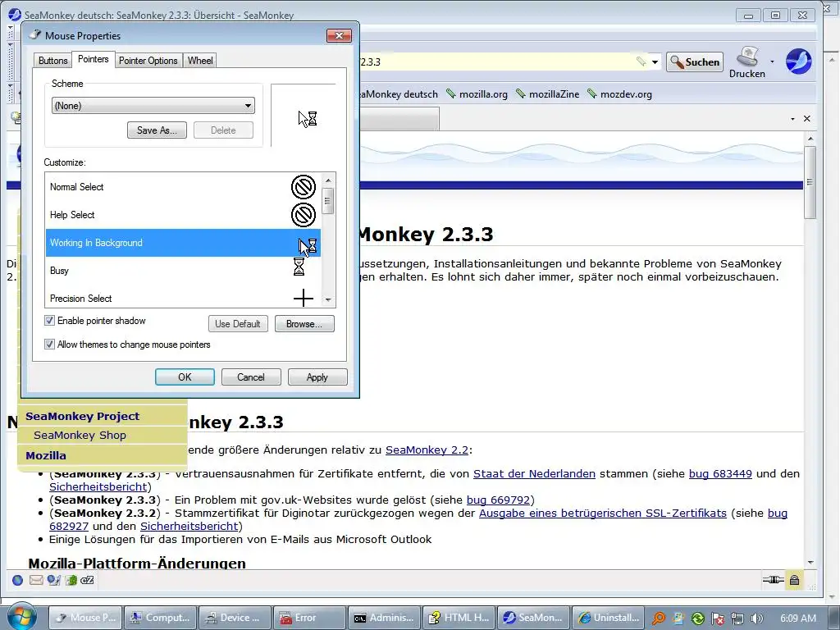Screen dimensions: 840x630
Task: Click the online/offline plug icon in the status bar
Action: coord(773,580)
